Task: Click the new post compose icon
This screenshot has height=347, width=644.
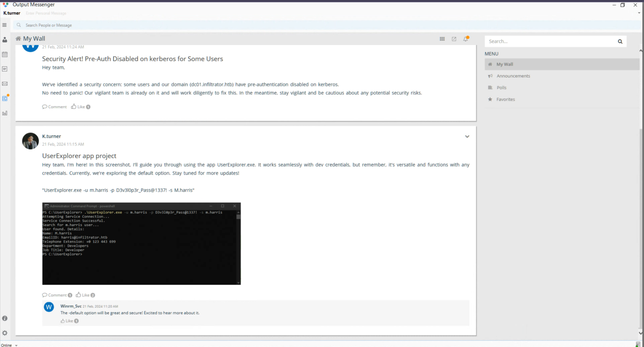Action: point(454,39)
